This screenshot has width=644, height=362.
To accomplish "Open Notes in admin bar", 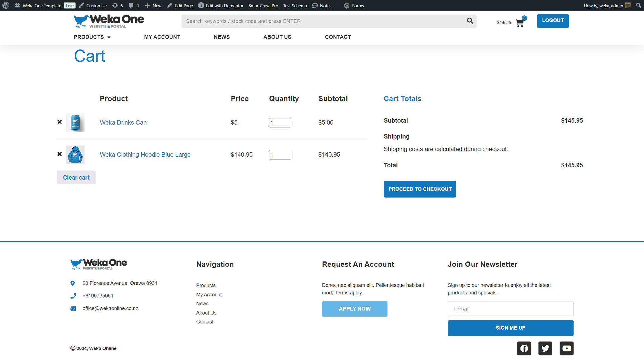I will click(x=322, y=6).
